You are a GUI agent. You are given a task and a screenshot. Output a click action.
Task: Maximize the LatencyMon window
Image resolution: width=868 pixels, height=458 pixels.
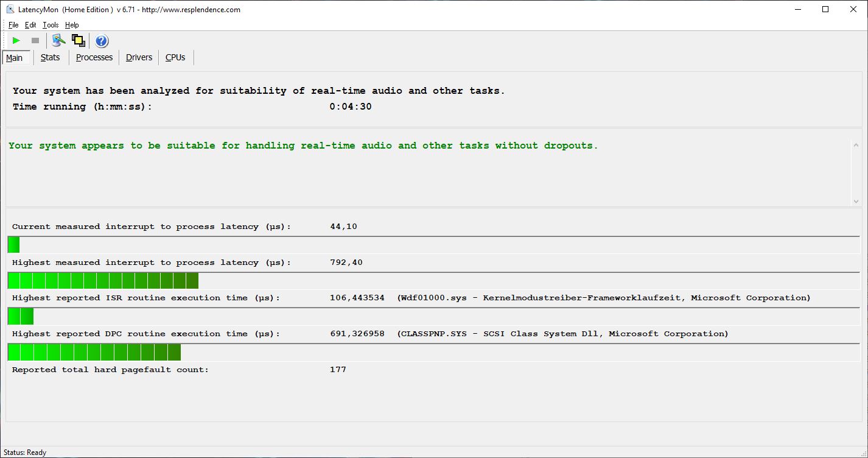click(x=825, y=9)
